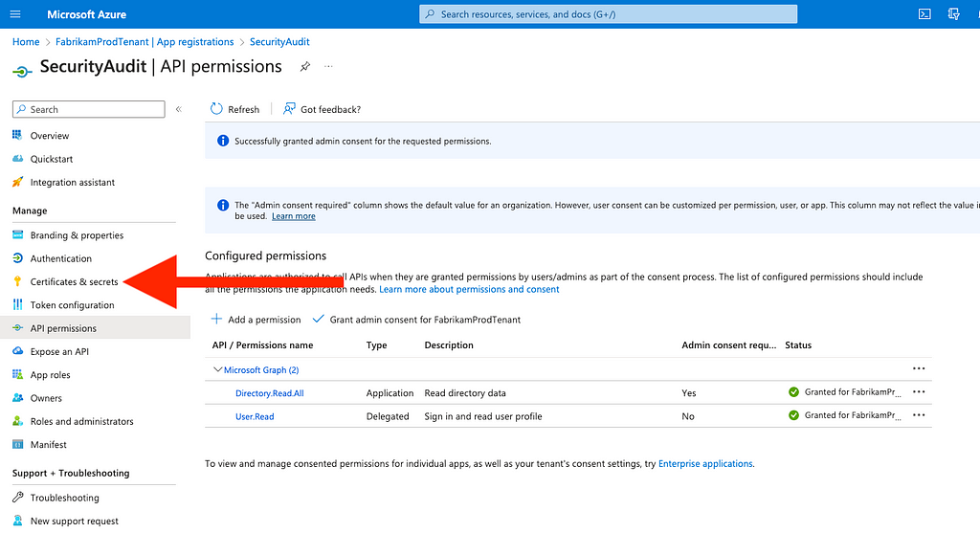
Task: Collapse the Microsoft Graph (2) permission group
Action: point(217,370)
